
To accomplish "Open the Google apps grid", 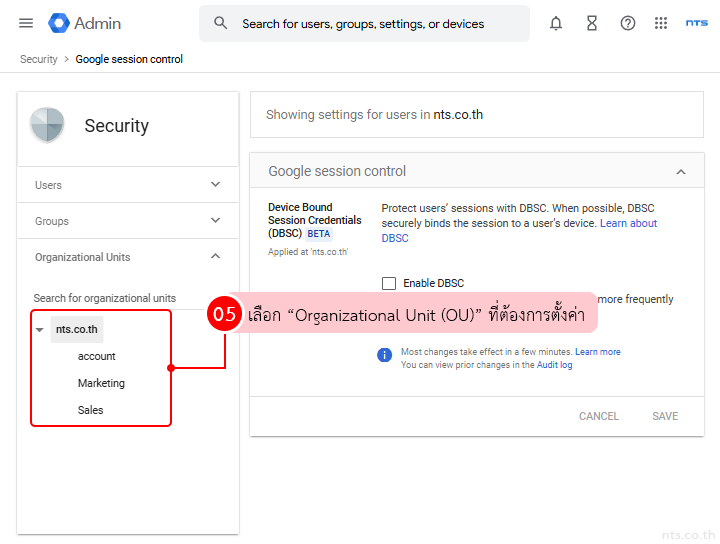I will [661, 23].
